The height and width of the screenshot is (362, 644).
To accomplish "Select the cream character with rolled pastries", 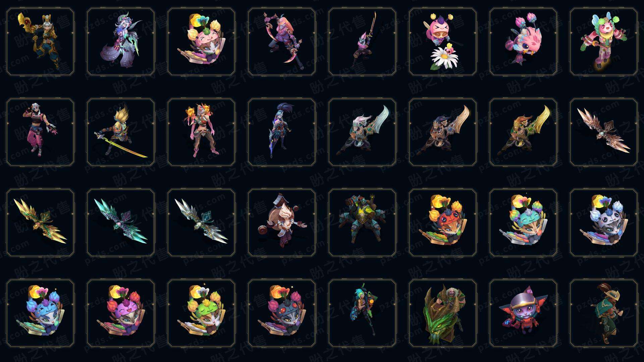I will pos(282,223).
